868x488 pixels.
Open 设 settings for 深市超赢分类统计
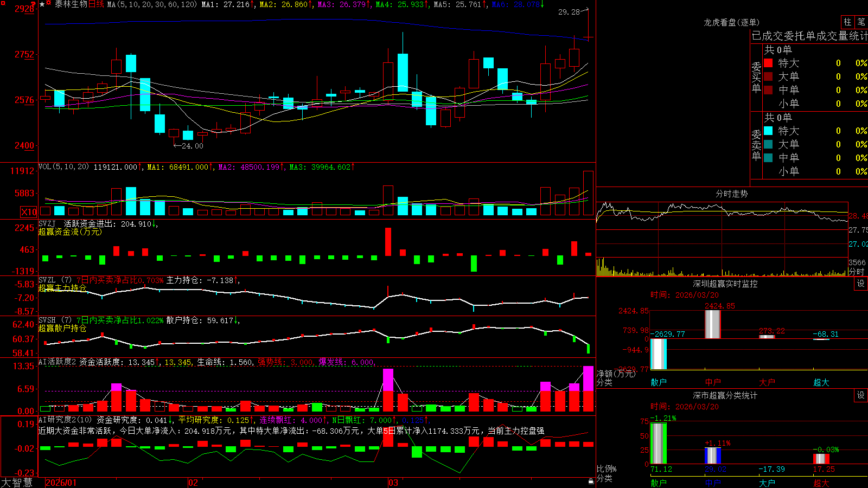coord(861,395)
